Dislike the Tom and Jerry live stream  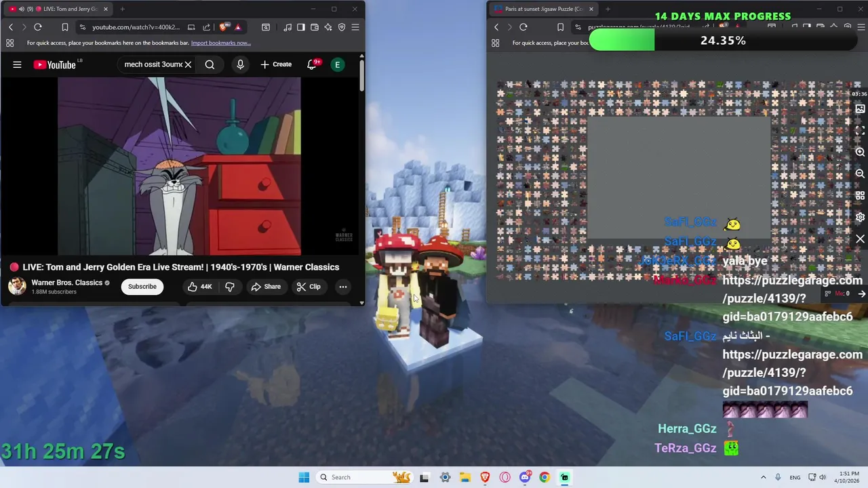point(230,287)
